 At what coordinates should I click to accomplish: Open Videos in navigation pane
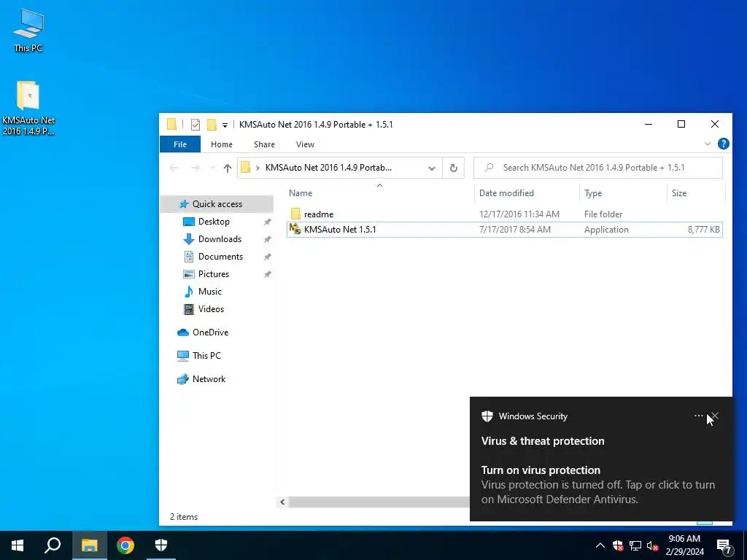211,309
